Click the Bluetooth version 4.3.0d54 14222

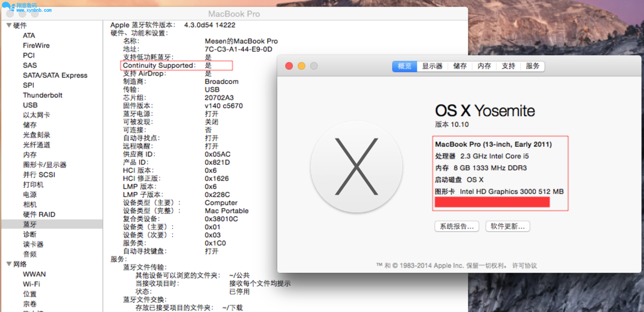pyautogui.click(x=210, y=25)
